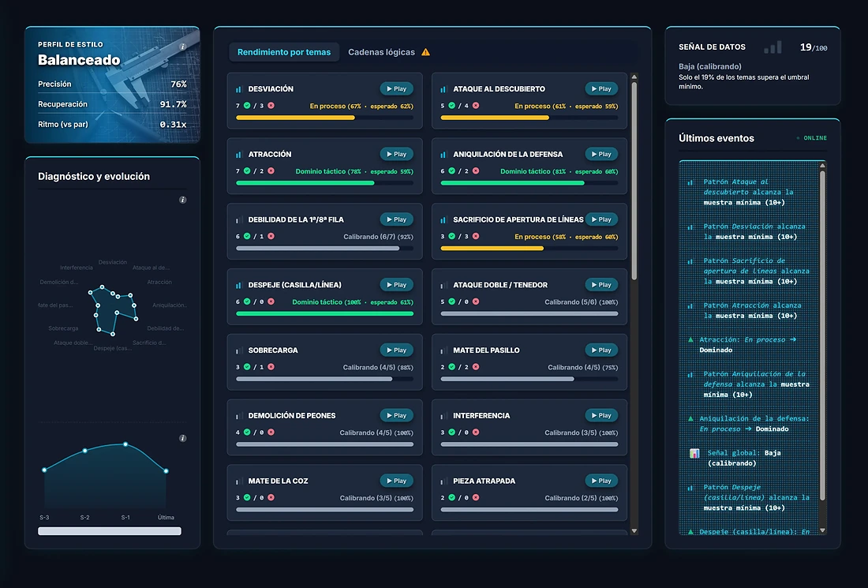Screen dimensions: 868x588
Task: Click info icon above radar chart
Action: (183, 200)
